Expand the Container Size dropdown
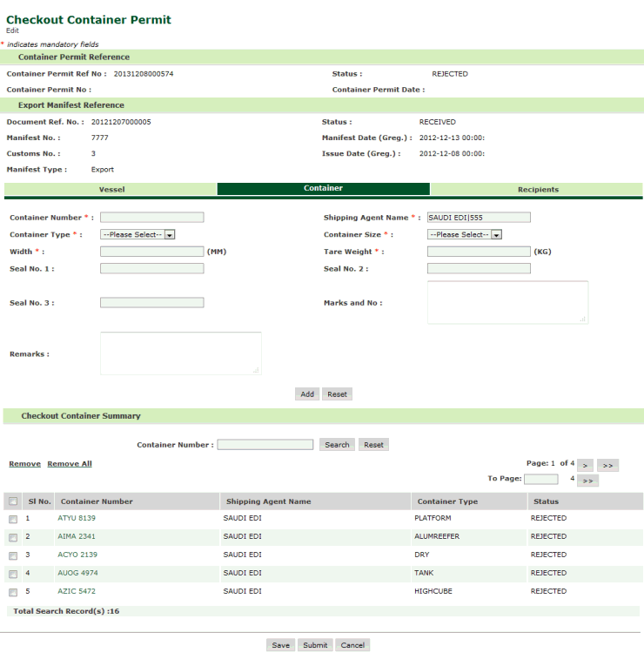Image resolution: width=644 pixels, height=666 pixels. point(465,234)
